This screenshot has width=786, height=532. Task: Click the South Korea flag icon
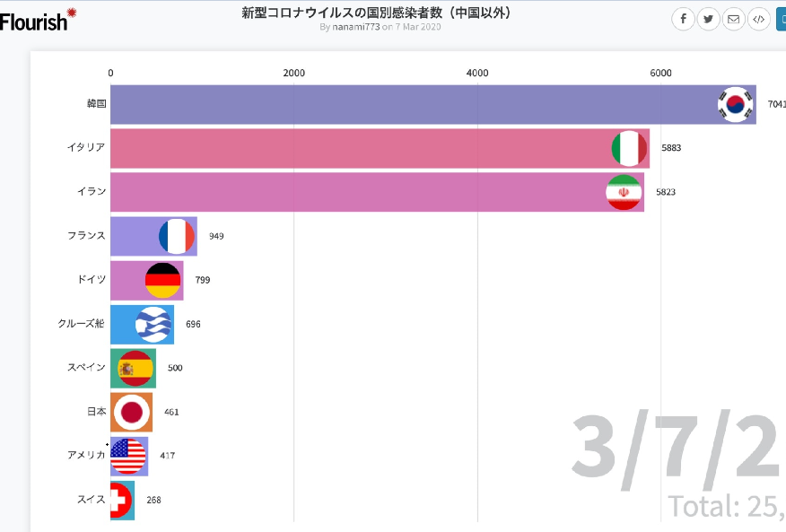coord(736,104)
